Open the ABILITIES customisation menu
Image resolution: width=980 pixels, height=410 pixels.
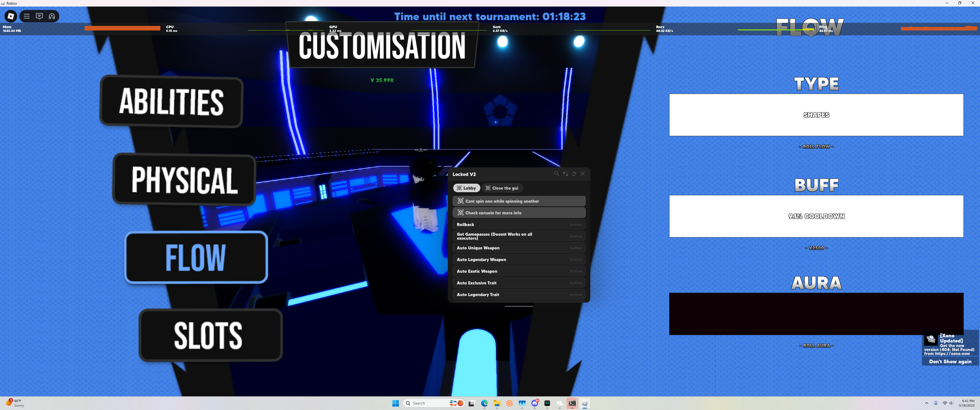(171, 101)
